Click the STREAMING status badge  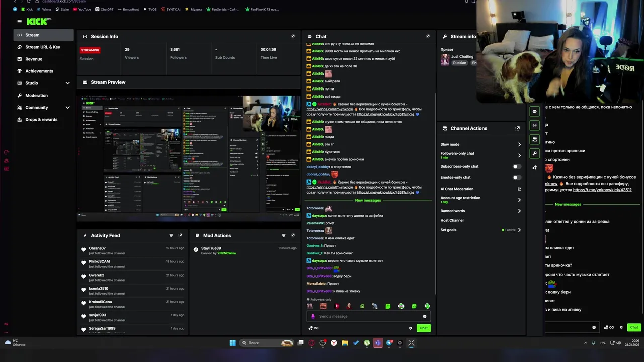point(90,50)
